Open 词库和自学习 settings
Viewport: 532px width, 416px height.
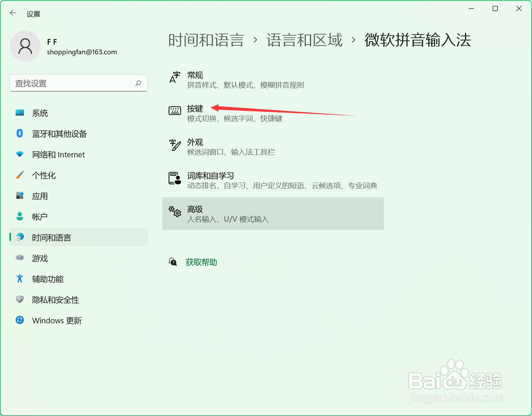210,176
